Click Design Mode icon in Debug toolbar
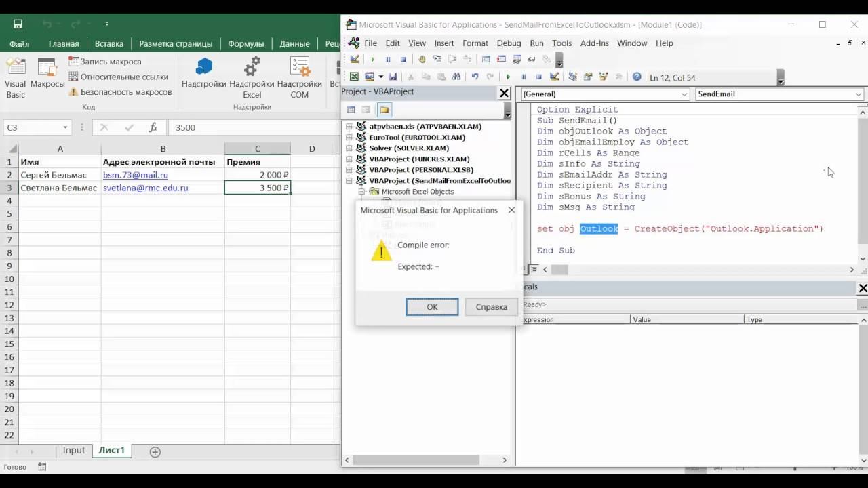The width and height of the screenshot is (868, 488). click(x=355, y=60)
